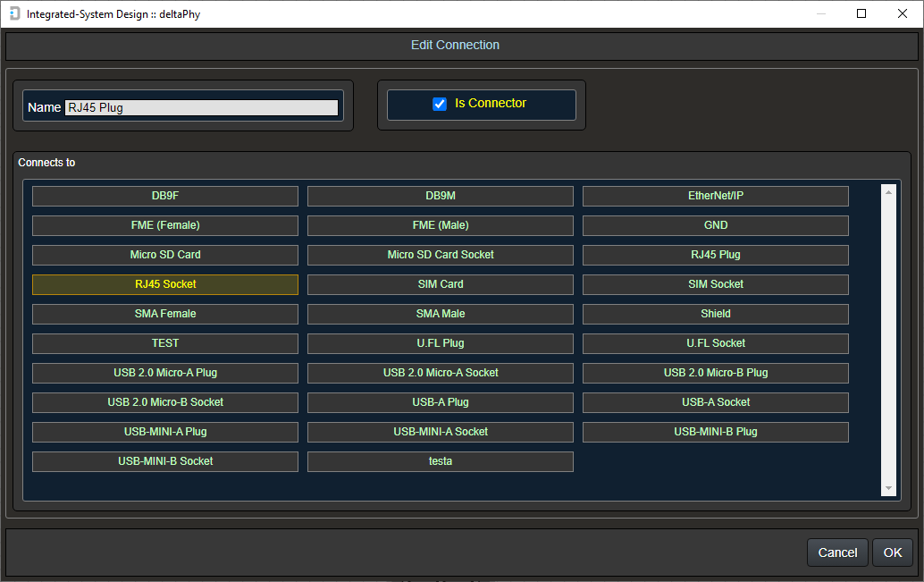Choose the SMA Female connector
This screenshot has width=924, height=582.
(x=165, y=314)
